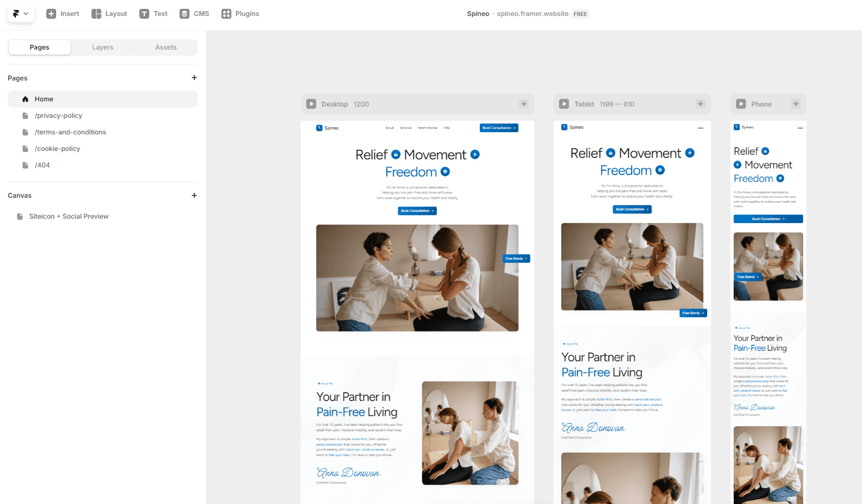The image size is (862, 504).
Task: Add a breakpoint after Tablet with plus
Action: coord(701,104)
